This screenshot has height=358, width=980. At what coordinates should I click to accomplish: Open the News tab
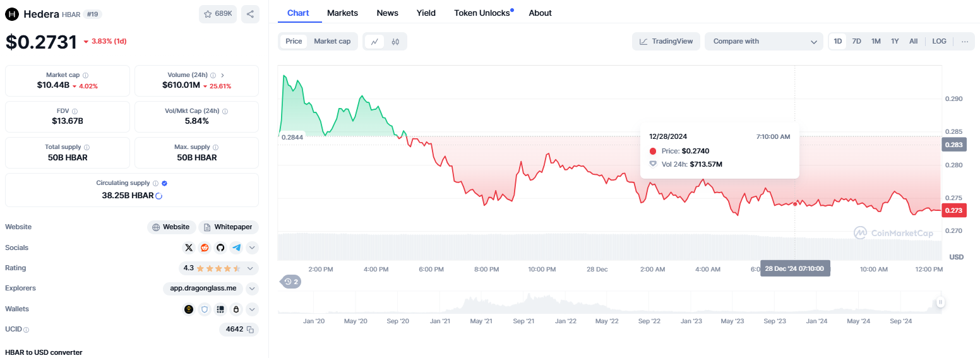[387, 13]
